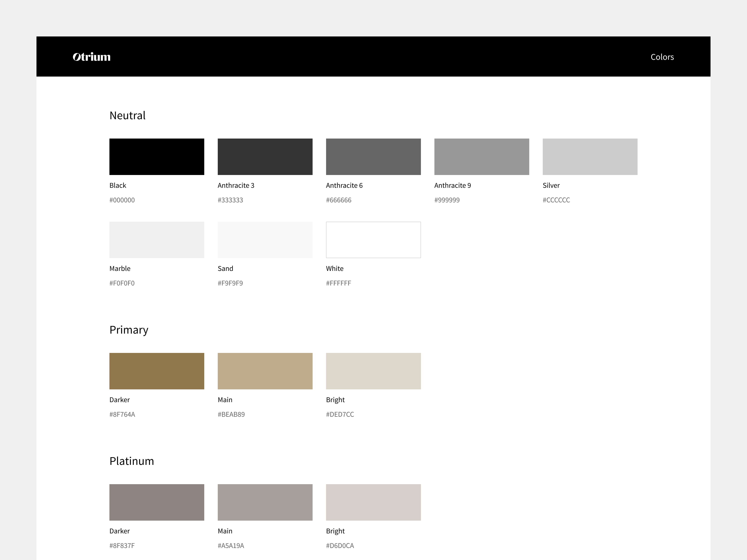Viewport: 747px width, 560px height.
Task: Click the hex value #A5A19A
Action: coord(231,545)
